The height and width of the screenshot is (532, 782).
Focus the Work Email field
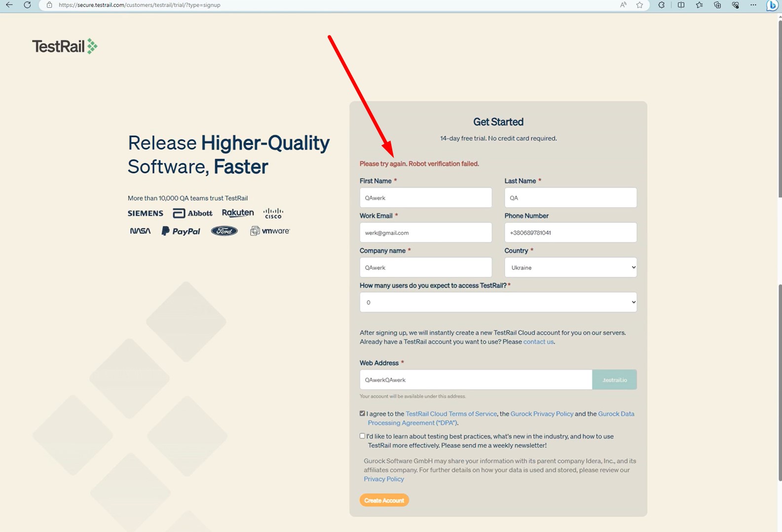tap(425, 232)
